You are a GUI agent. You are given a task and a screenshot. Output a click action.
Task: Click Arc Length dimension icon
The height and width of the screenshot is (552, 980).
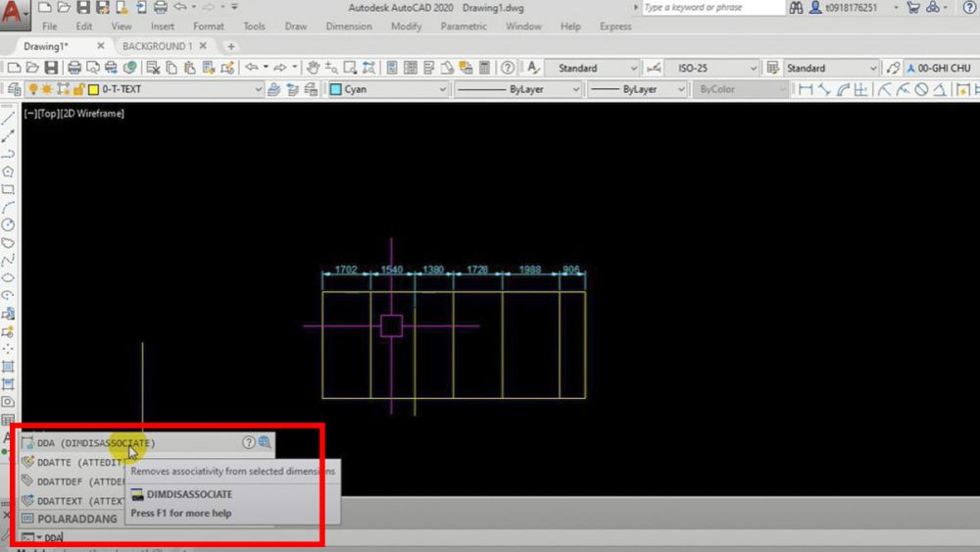(843, 89)
